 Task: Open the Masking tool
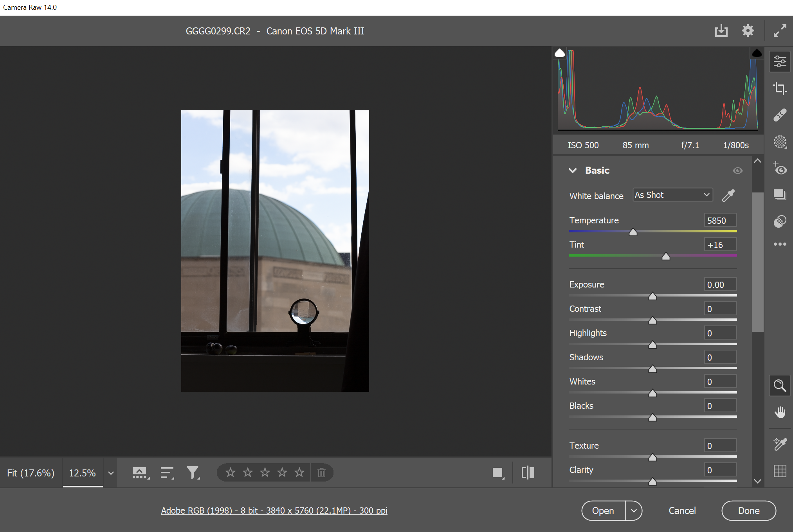click(x=780, y=142)
